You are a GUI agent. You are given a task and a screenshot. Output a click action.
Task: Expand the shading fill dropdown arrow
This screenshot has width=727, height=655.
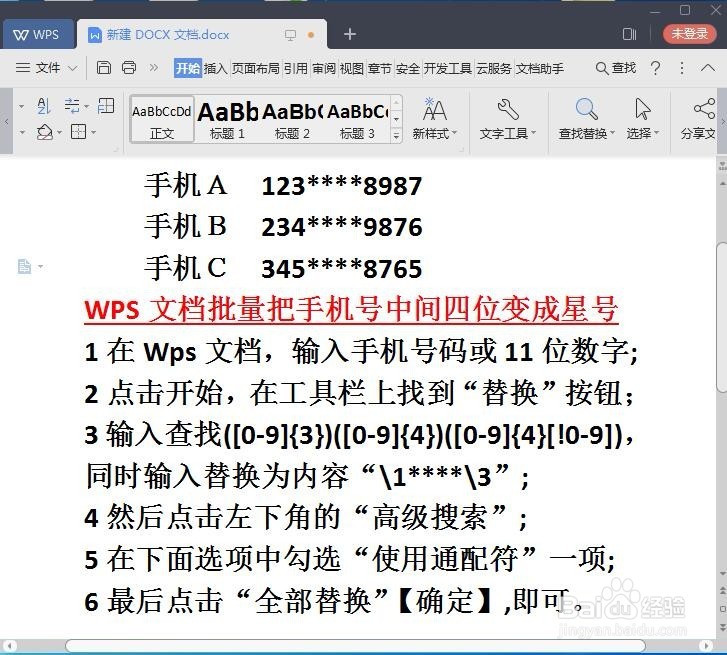(x=59, y=133)
